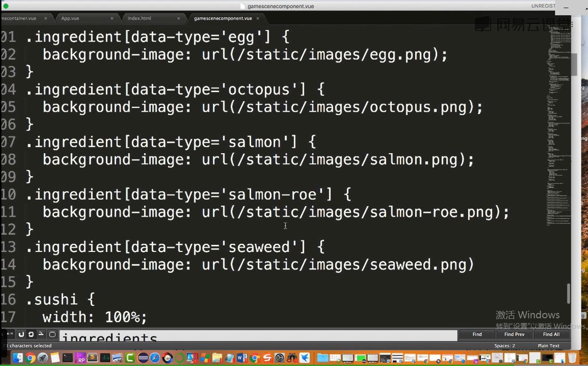Screen dimensions: 588x366
Task: Click the 'characters selected' status text
Action: [x=31, y=345]
